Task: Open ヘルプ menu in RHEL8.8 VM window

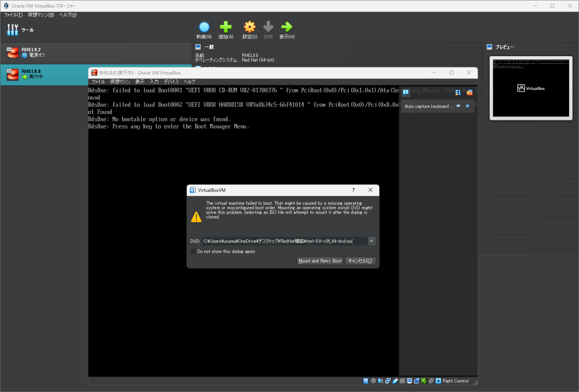Action: (189, 82)
